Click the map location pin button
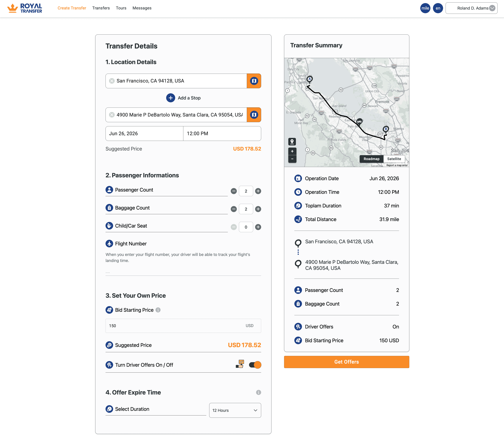Viewport: 504px width, 443px height. tap(292, 142)
